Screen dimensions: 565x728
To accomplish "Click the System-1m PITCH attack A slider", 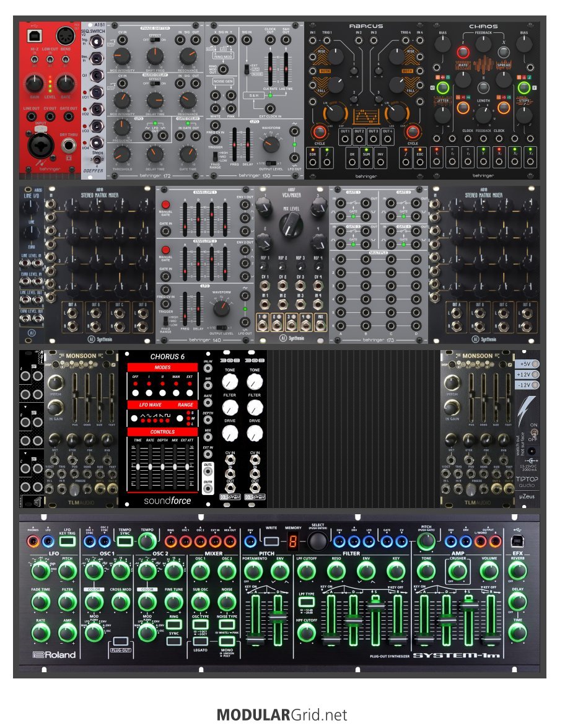I will coord(255,620).
